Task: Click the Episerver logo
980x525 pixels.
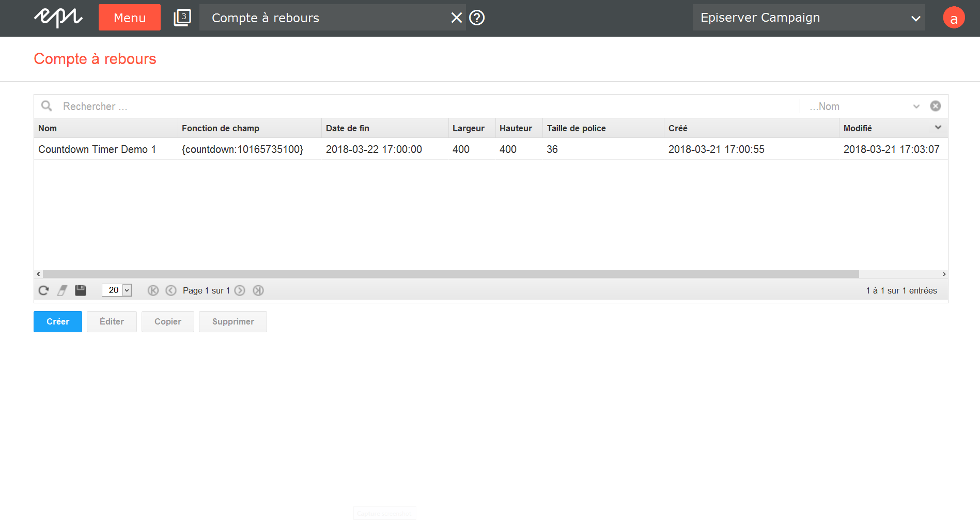Action: 58,18
